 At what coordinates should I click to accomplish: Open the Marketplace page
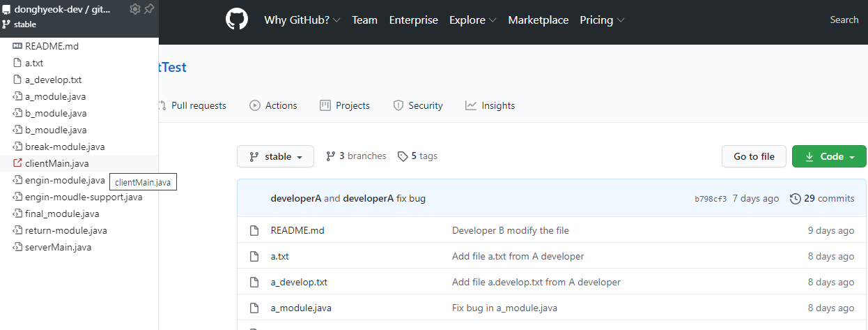(538, 20)
